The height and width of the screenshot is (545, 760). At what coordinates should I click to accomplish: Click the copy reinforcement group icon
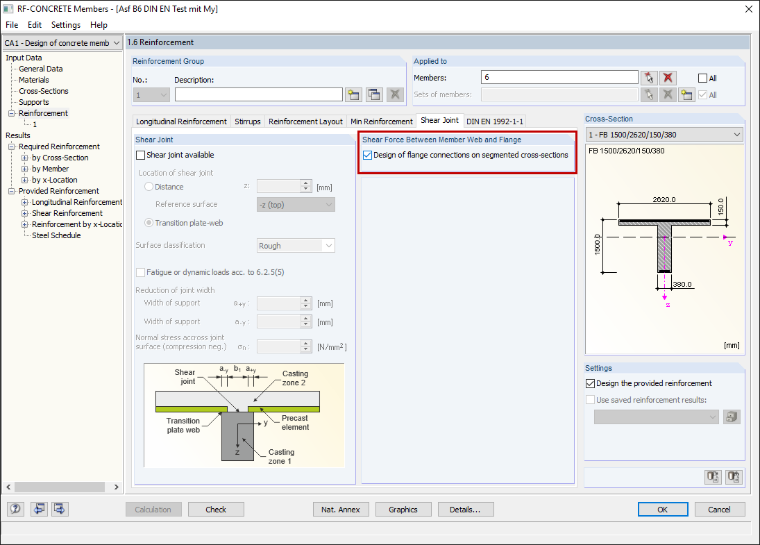(374, 95)
